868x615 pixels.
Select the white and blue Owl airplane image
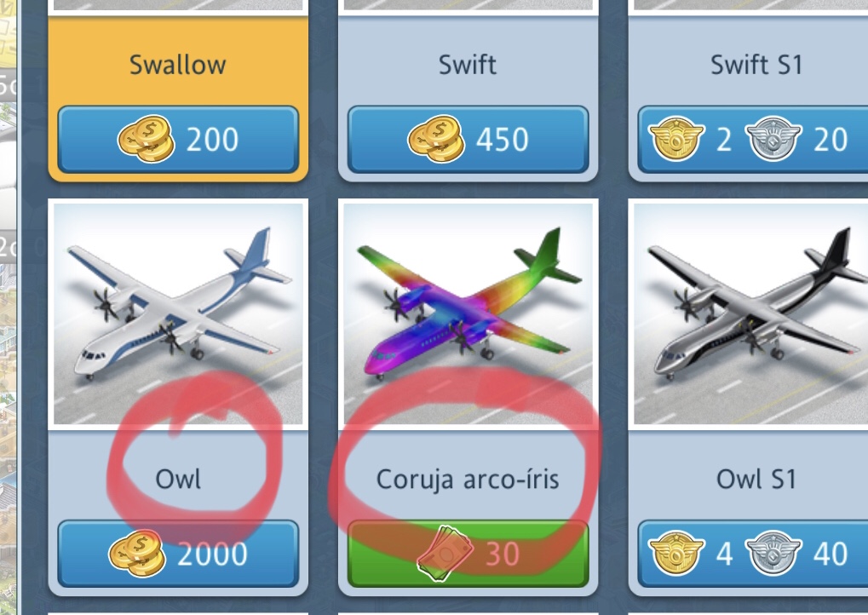click(178, 313)
